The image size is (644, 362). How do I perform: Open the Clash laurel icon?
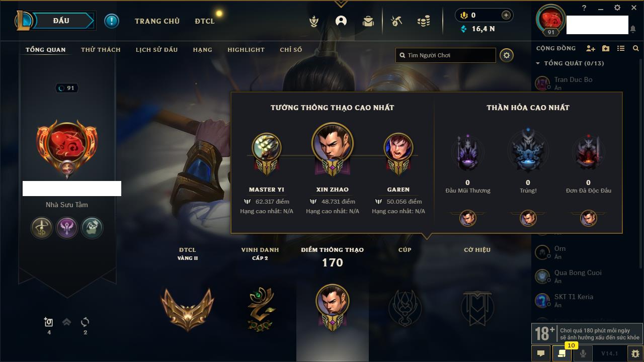(x=314, y=21)
